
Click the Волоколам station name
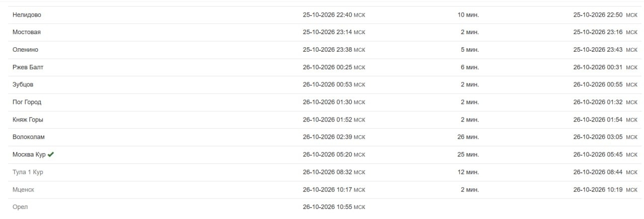(29, 137)
